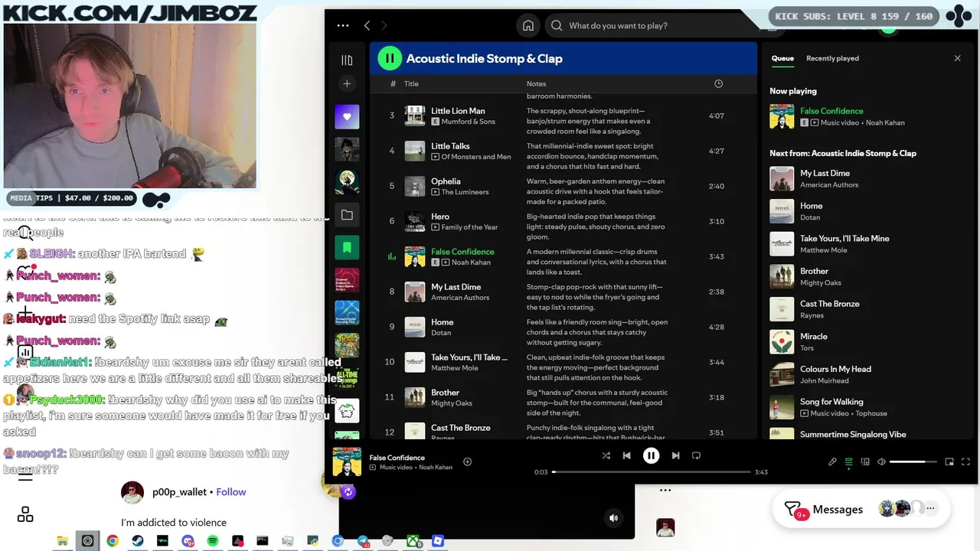Click the Spotify home icon

click(x=528, y=25)
